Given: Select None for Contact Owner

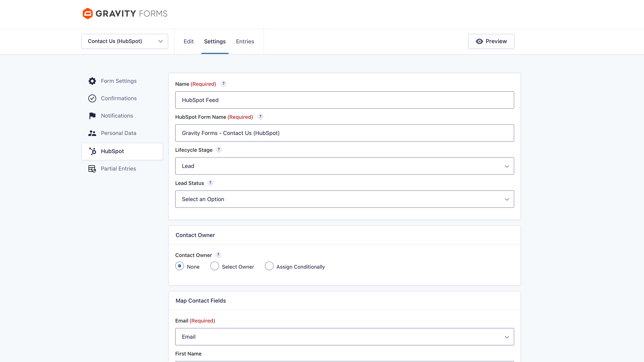Looking at the screenshot, I should (179, 266).
